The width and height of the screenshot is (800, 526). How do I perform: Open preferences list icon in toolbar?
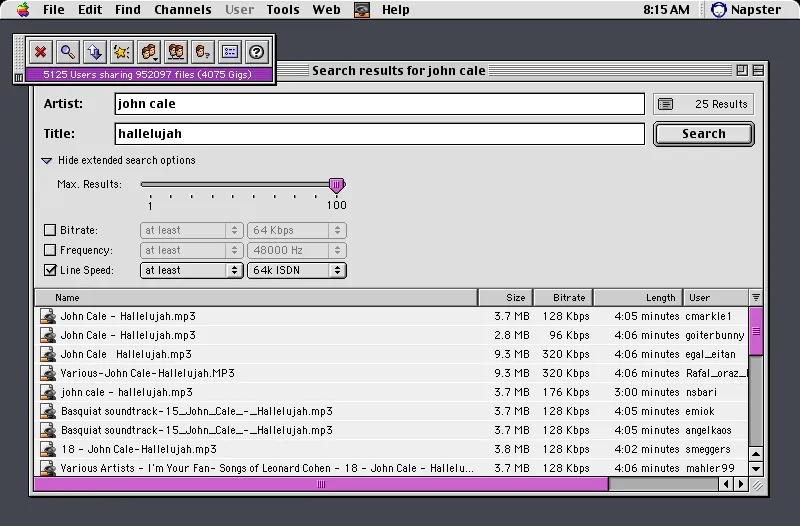[230, 52]
